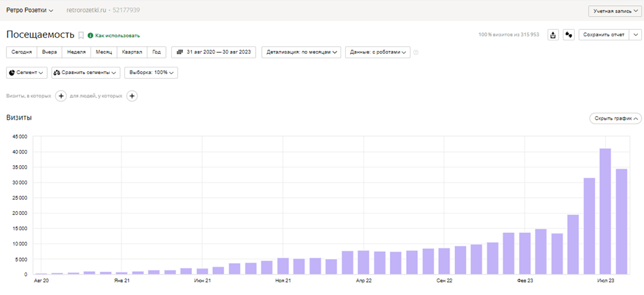Click the Янв 21 axis label
644x295 pixels.
click(122, 281)
